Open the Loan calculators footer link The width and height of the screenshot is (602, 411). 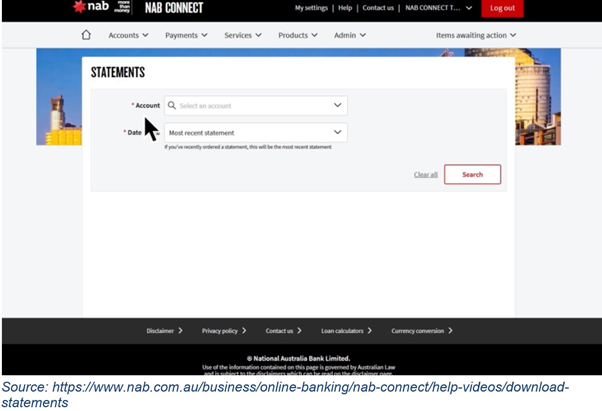[346, 331]
